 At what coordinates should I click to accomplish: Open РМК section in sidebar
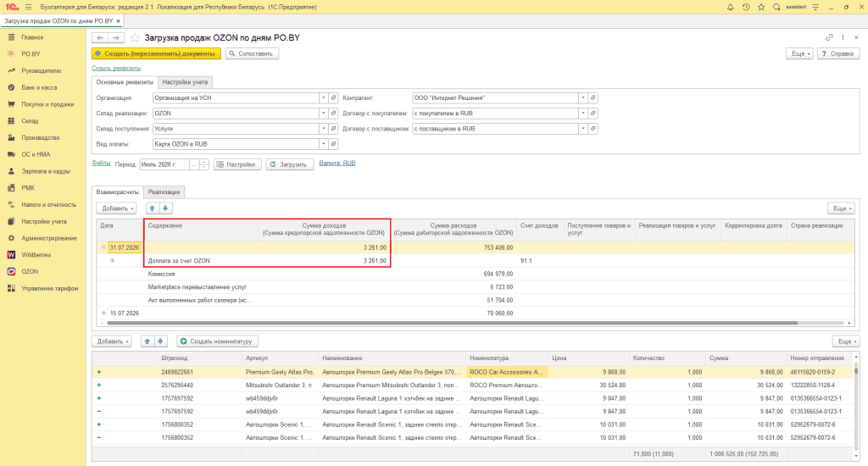pos(28,187)
